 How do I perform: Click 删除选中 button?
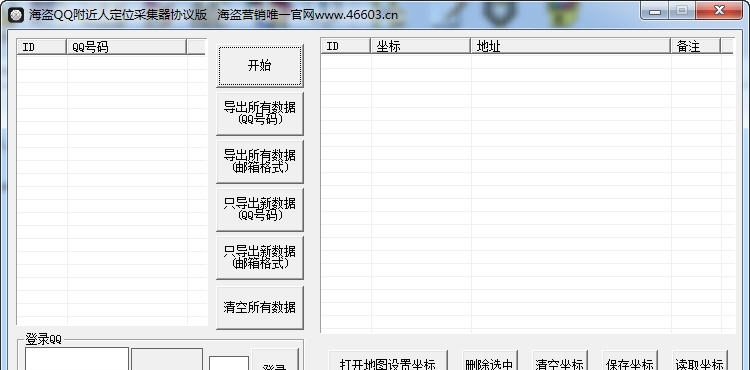tap(490, 361)
